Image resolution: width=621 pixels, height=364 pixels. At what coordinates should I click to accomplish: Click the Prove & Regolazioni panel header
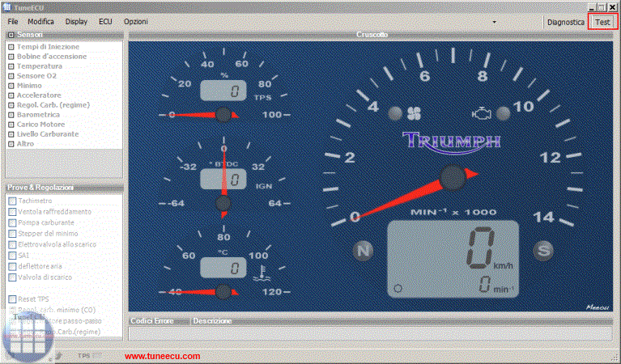(x=64, y=187)
